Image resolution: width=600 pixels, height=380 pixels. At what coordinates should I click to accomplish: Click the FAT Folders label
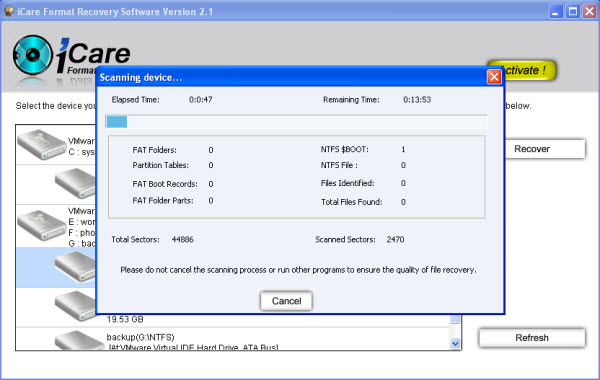coord(155,150)
